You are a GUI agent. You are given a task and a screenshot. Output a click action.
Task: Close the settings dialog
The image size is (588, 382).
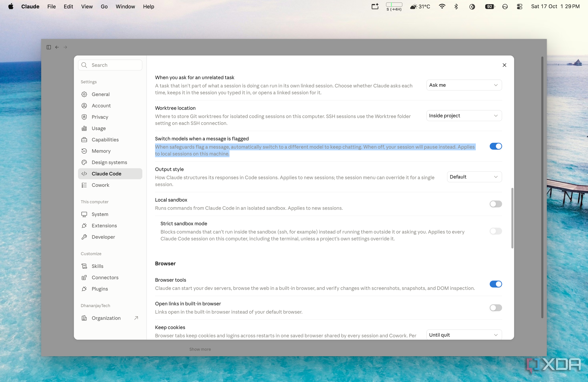(x=504, y=65)
